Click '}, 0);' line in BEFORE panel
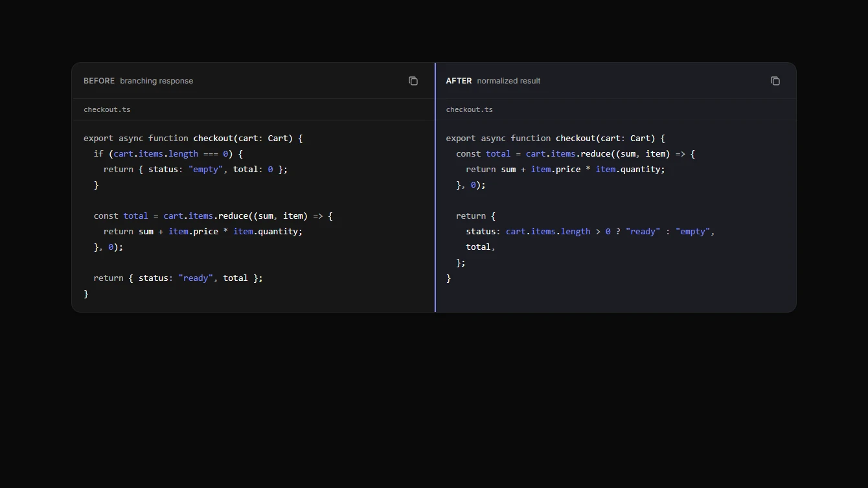The height and width of the screenshot is (488, 868). click(x=108, y=247)
